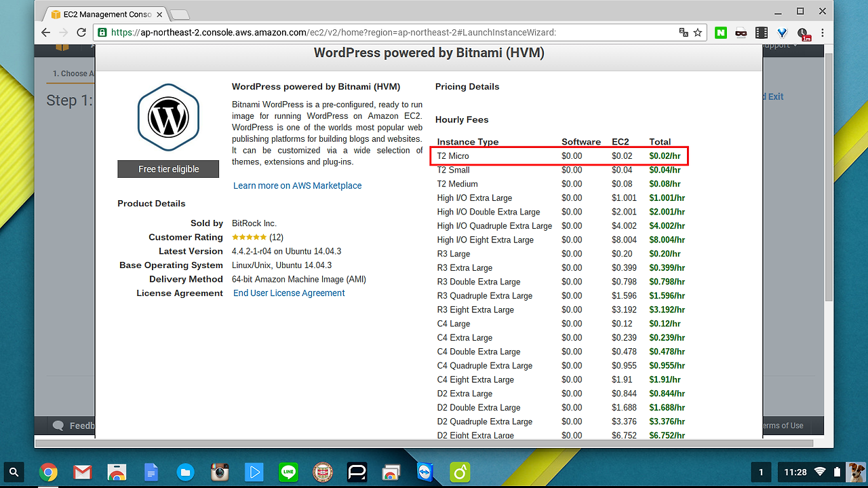Click the $1.91/hr total price

[665, 379]
